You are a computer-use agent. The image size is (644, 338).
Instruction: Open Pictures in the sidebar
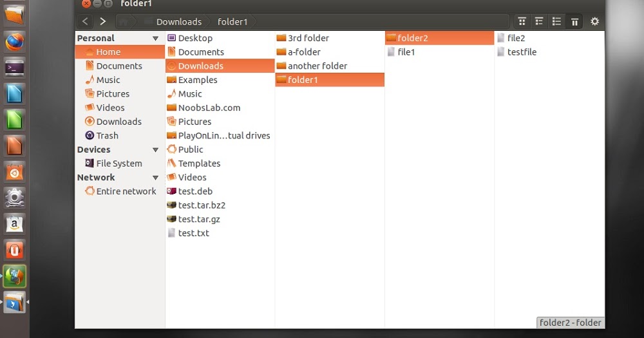(120, 94)
